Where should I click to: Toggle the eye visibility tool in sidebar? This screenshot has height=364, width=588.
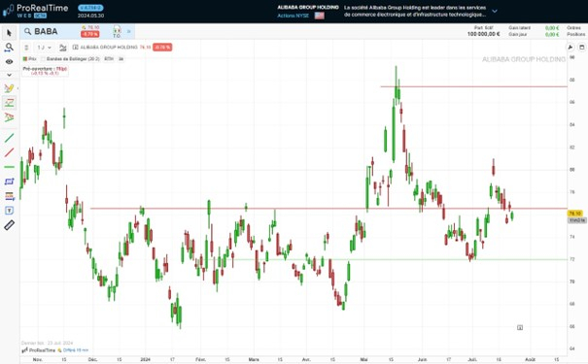pos(9,61)
